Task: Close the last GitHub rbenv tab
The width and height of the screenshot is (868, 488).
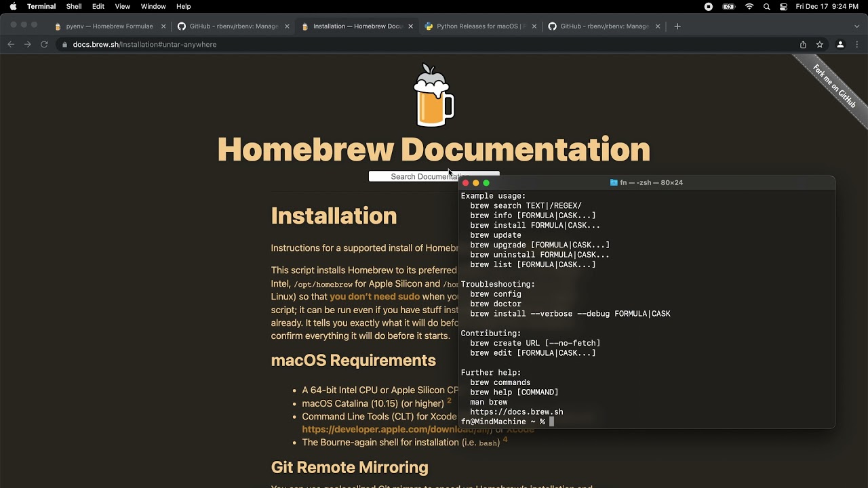Action: click(658, 26)
